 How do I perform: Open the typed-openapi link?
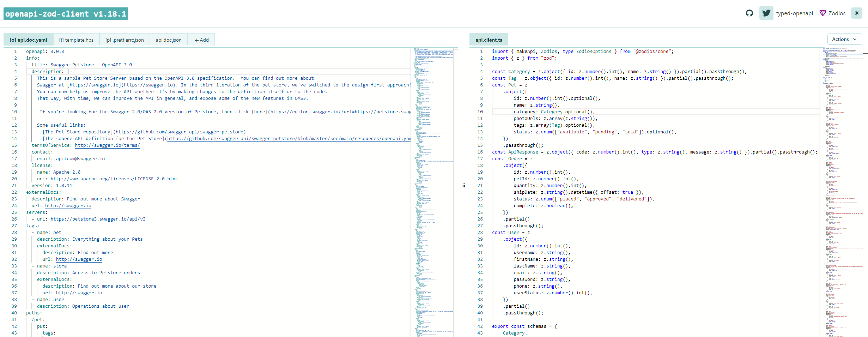(x=794, y=13)
